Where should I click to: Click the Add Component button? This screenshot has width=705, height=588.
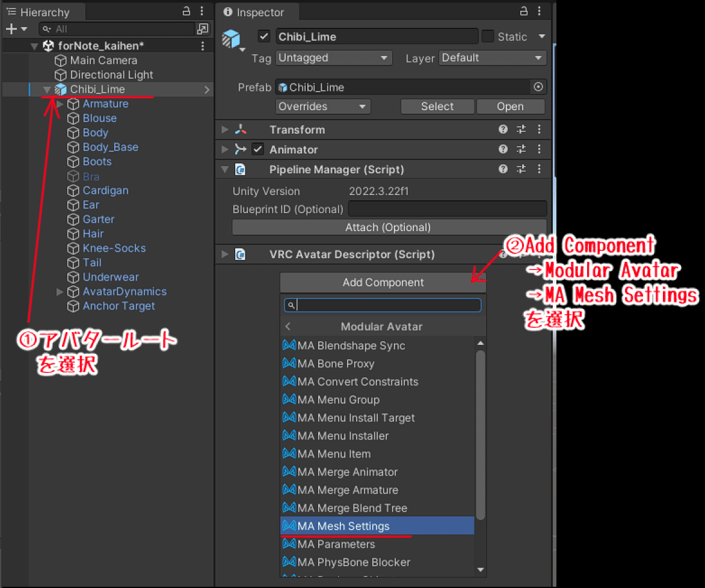383,282
